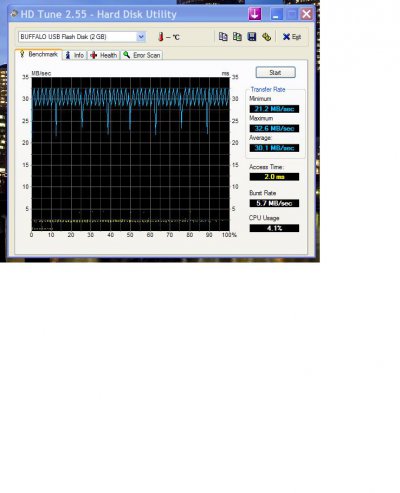Click the Minimum transfer rate value box
This screenshot has width=400, height=493.
274,109
